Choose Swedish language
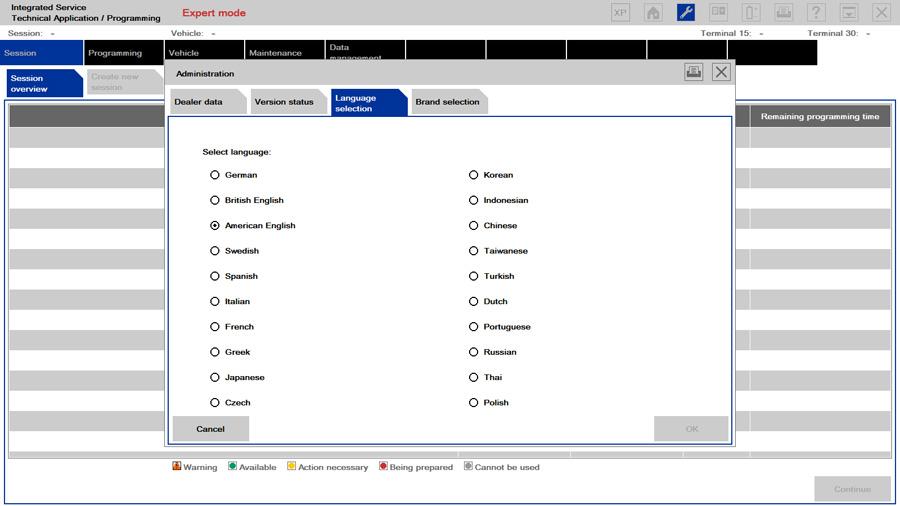 (215, 251)
